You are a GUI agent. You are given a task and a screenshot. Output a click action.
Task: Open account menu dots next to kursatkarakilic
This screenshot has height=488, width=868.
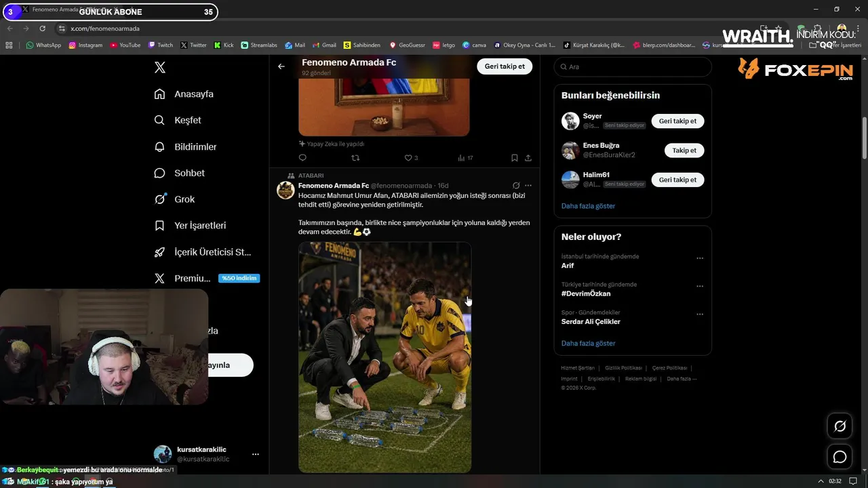pyautogui.click(x=256, y=454)
